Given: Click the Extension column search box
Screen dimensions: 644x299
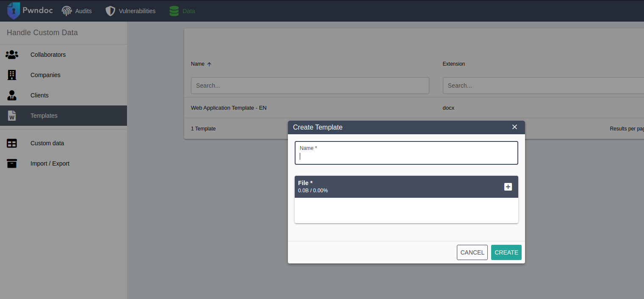Looking at the screenshot, I should tap(542, 86).
